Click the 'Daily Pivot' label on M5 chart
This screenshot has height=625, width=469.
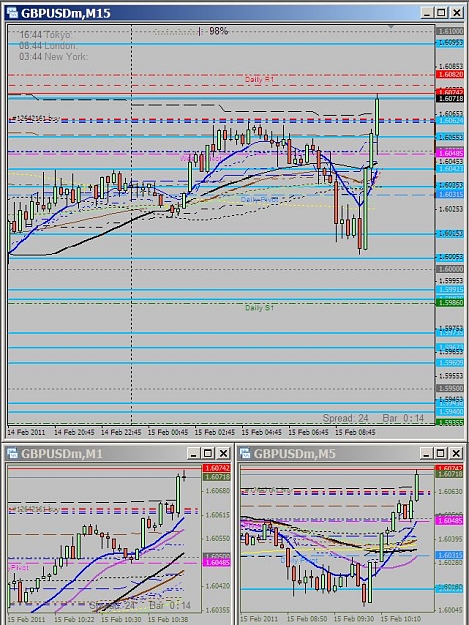(x=299, y=561)
